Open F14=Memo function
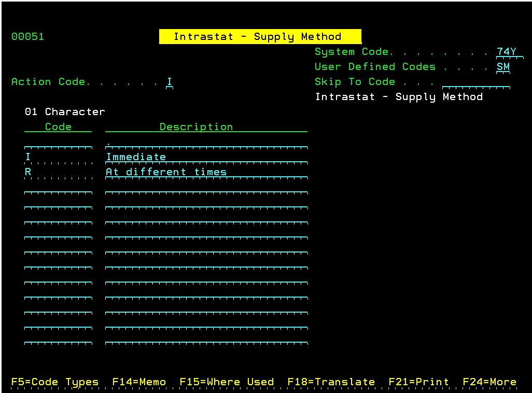This screenshot has width=532, height=393. (139, 382)
